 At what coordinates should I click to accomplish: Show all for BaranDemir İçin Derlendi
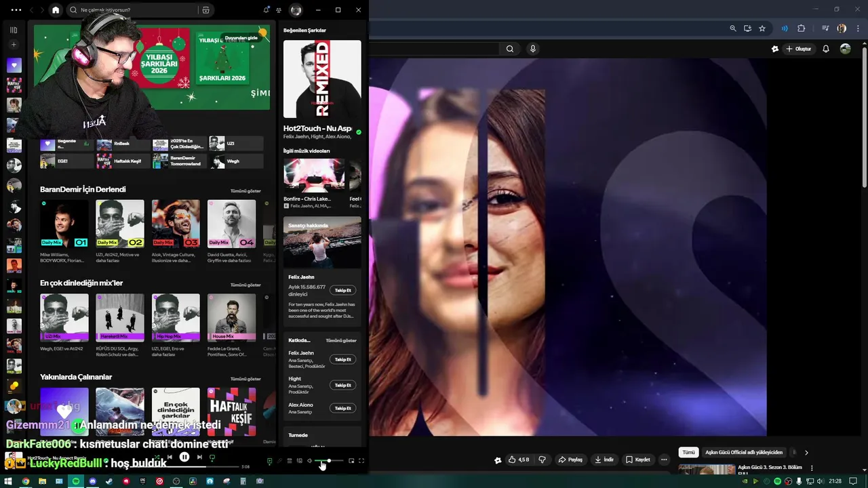click(245, 191)
